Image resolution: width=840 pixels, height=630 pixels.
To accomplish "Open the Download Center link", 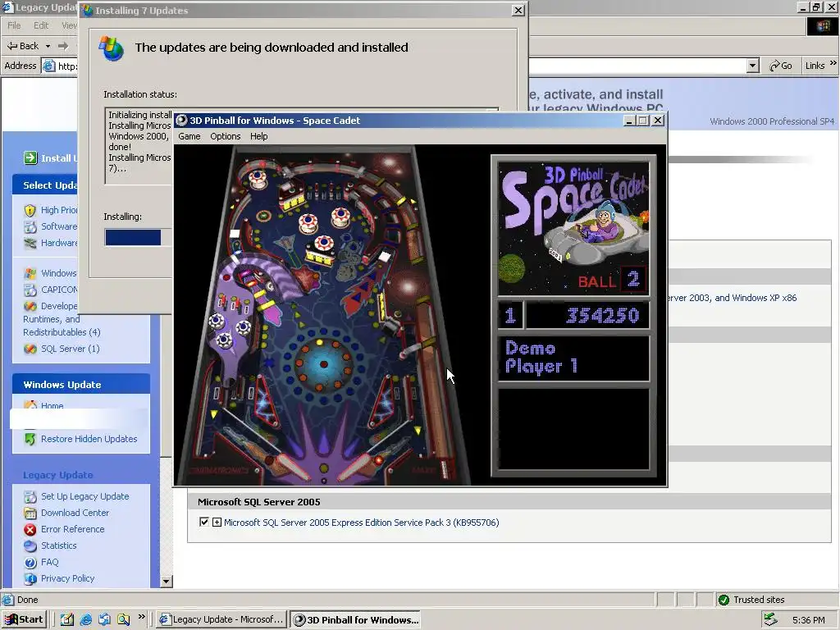I will (75, 513).
